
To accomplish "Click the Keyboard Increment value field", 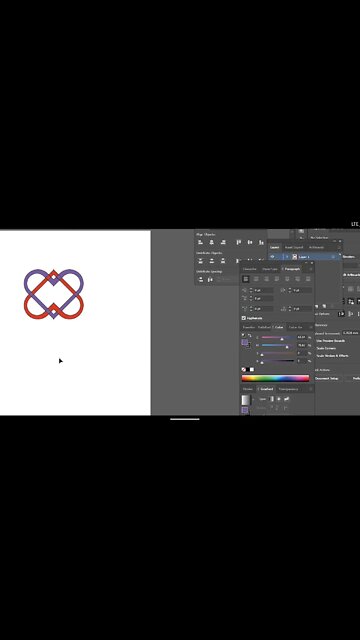I will tap(350, 333).
